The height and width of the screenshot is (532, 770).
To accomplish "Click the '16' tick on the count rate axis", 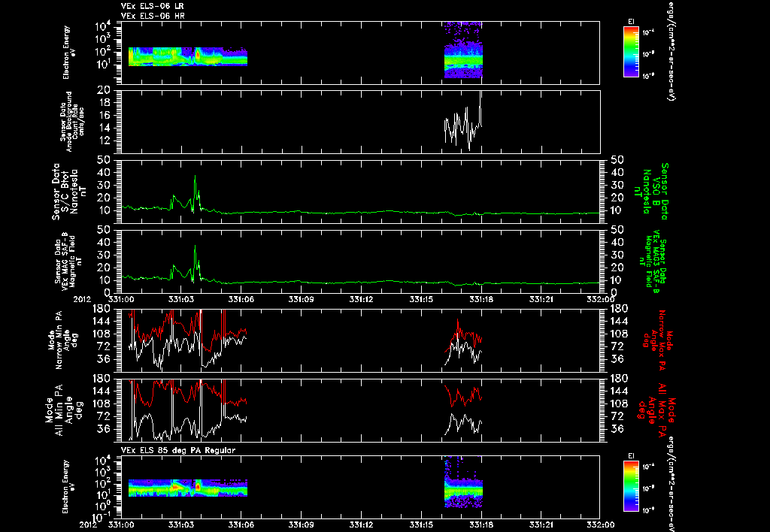I will click(x=104, y=115).
